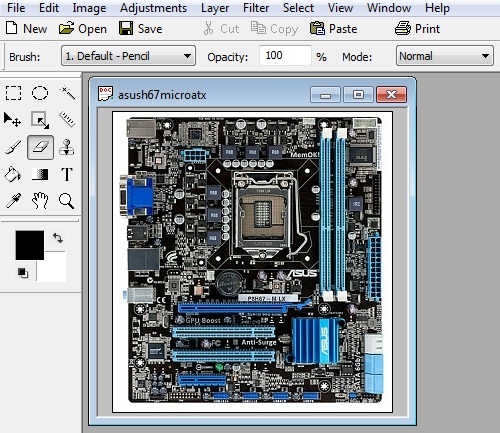Click the asush67microatx document icon
Image resolution: width=500 pixels, height=433 pixels.
tap(105, 94)
